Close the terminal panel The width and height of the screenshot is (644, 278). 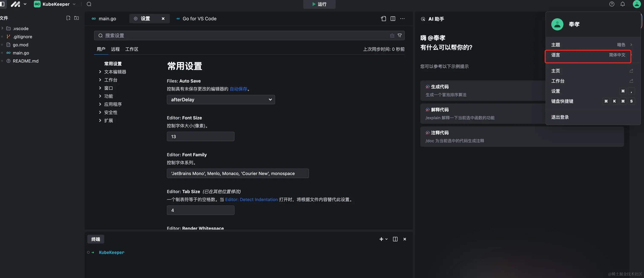tap(404, 239)
